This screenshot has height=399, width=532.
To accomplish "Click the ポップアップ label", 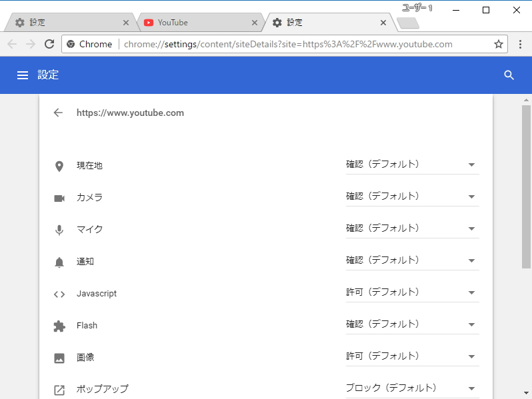I will click(x=103, y=389).
